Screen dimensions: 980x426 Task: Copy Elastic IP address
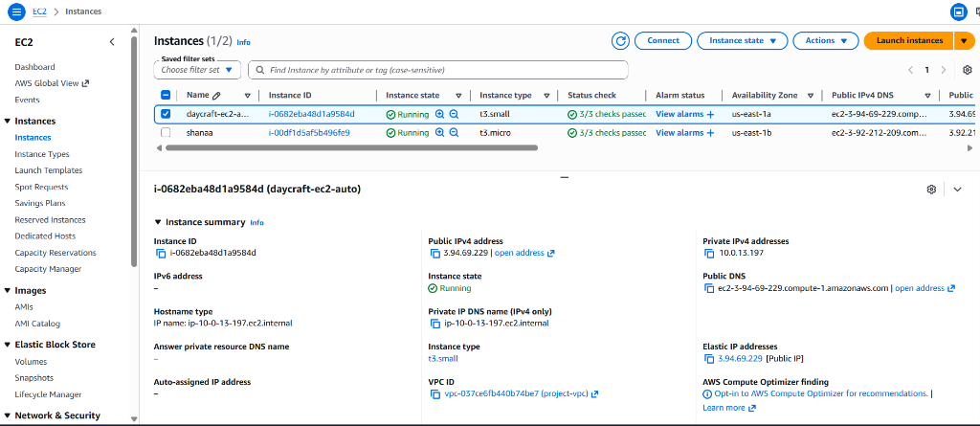coord(709,359)
